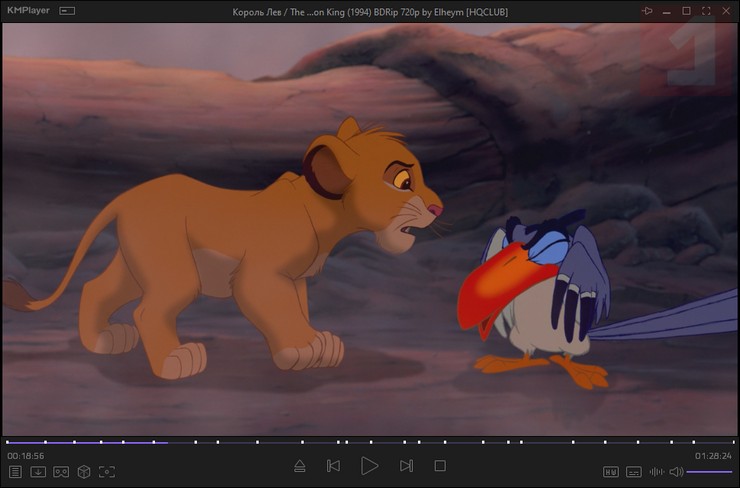The width and height of the screenshot is (740, 488).
Task: Toggle 3D cube mode icon
Action: 84,471
